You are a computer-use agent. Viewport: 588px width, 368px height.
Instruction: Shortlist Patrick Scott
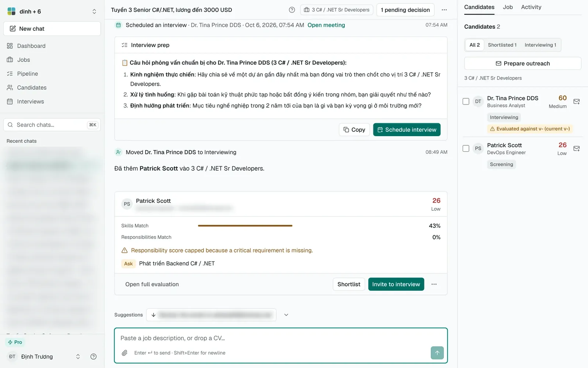[349, 284]
